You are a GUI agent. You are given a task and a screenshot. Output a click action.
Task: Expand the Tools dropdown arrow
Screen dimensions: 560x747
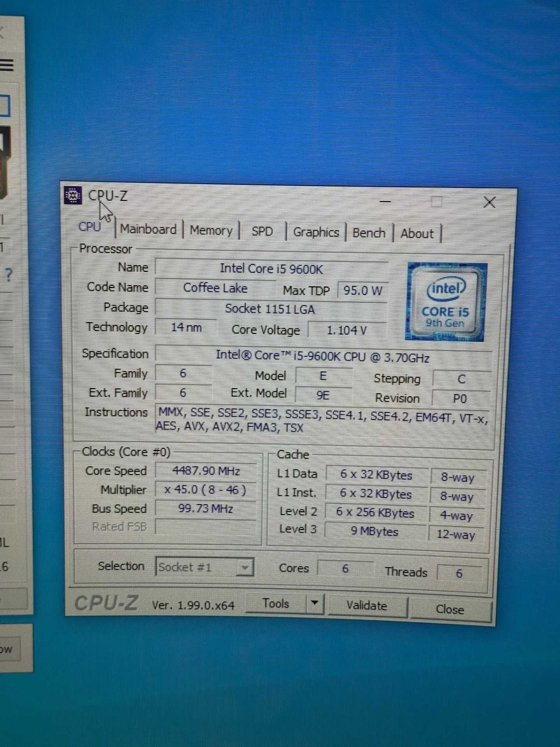click(x=315, y=603)
